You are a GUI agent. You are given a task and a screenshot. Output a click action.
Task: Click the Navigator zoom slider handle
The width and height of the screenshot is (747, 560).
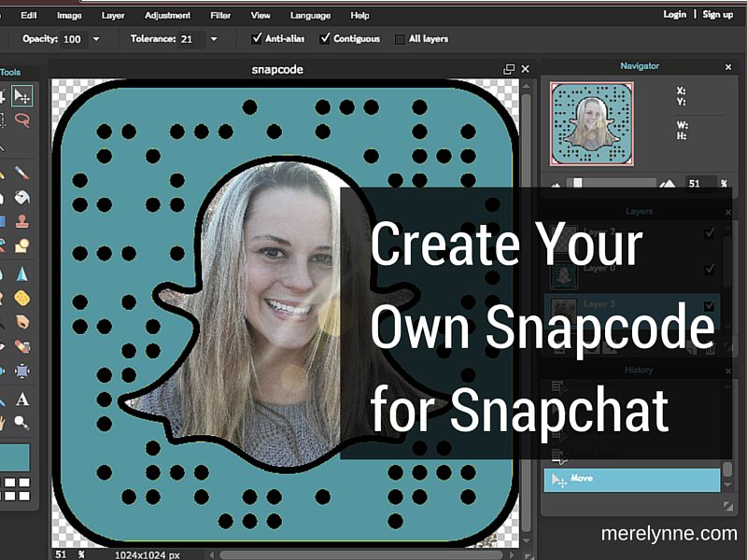click(578, 183)
